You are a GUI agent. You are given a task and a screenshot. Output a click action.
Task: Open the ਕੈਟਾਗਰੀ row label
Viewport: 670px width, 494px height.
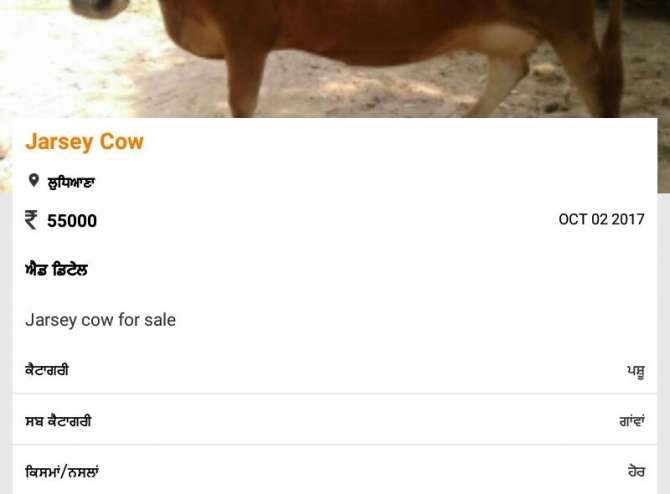pos(47,370)
